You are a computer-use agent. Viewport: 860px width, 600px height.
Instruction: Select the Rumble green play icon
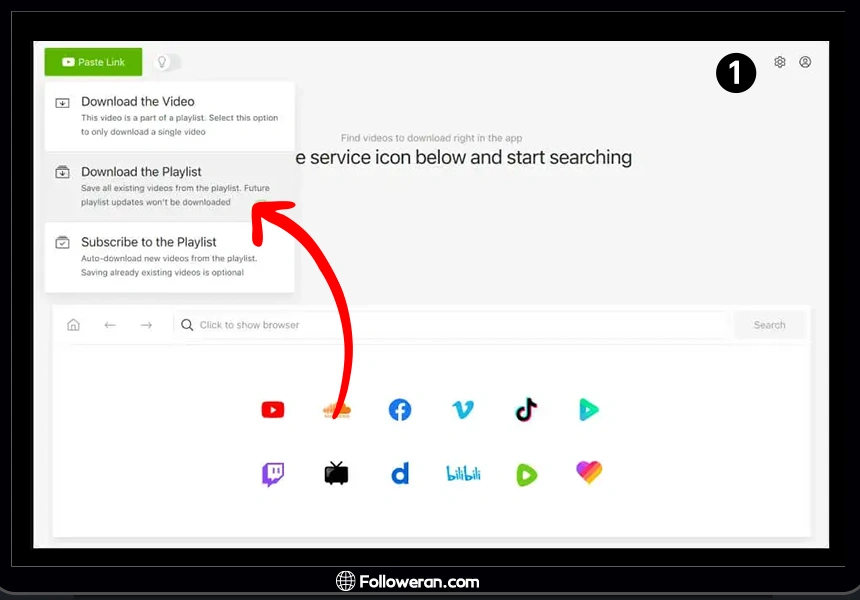coord(526,474)
